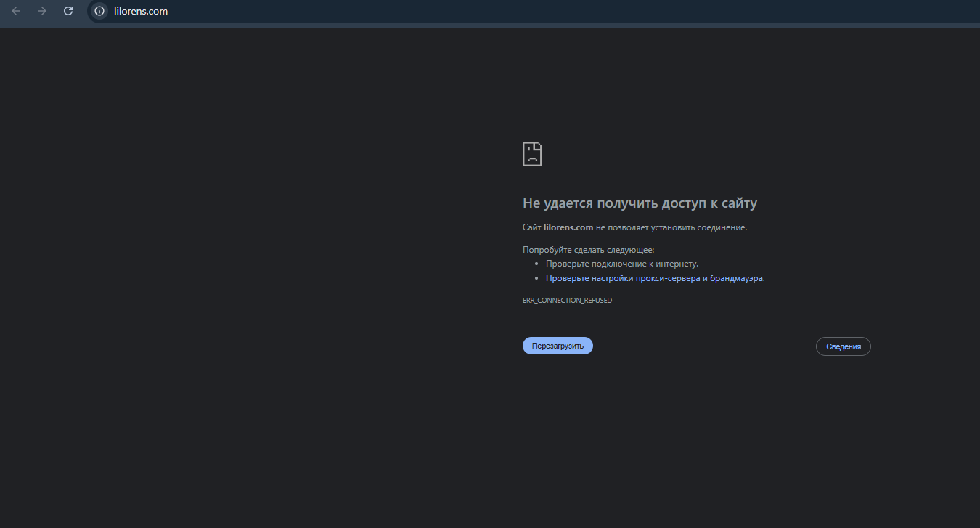Click the browser back arrow

pyautogui.click(x=16, y=11)
